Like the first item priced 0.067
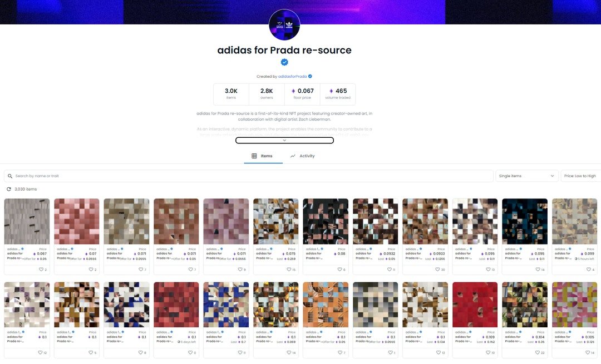Image resolution: width=601 pixels, height=364 pixels. [41, 270]
